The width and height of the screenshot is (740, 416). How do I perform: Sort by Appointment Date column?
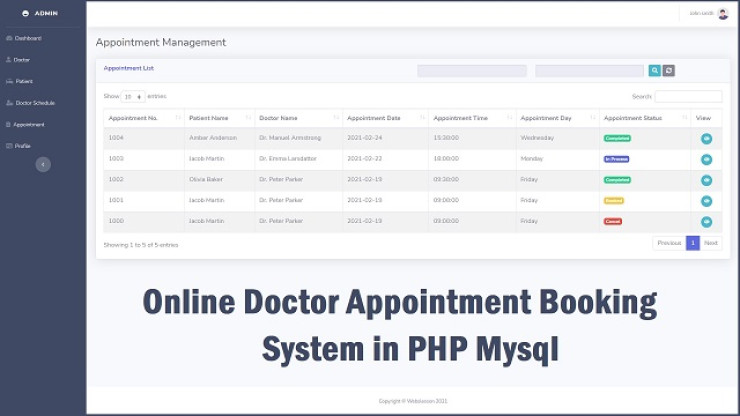click(385, 118)
